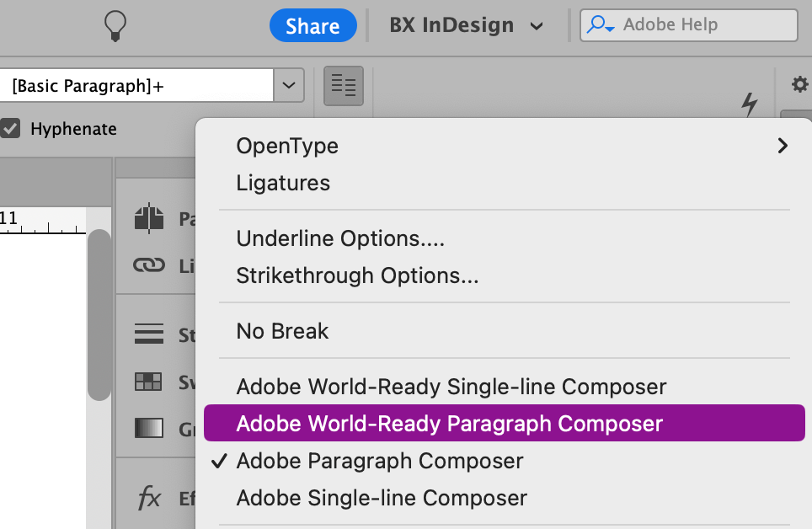Open the paragraph style dropdown
The width and height of the screenshot is (812, 529).
pos(288,85)
